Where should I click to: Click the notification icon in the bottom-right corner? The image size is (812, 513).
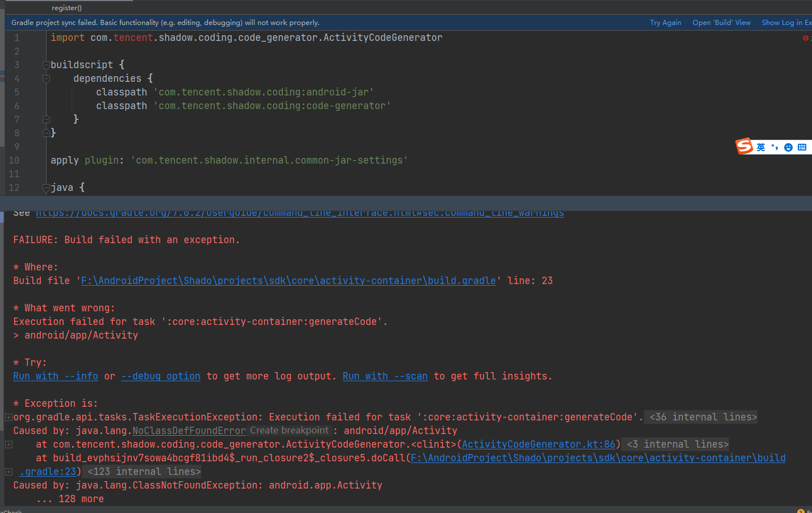[799, 510]
